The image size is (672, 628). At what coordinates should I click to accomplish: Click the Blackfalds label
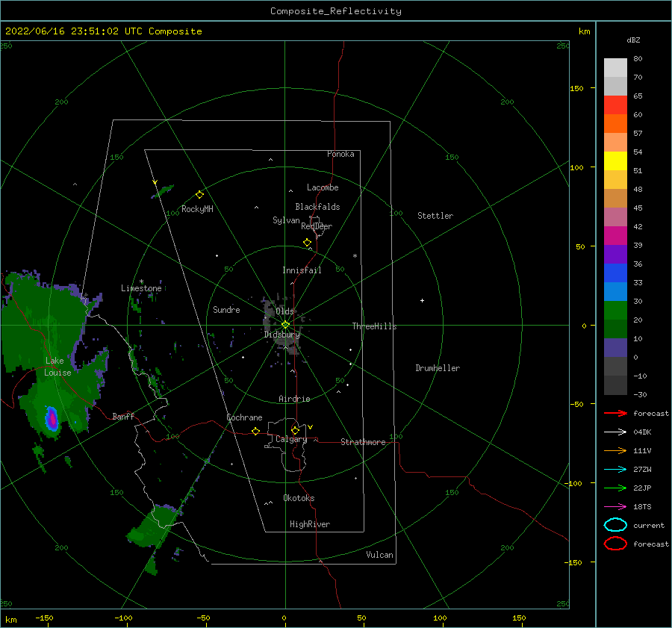[317, 207]
